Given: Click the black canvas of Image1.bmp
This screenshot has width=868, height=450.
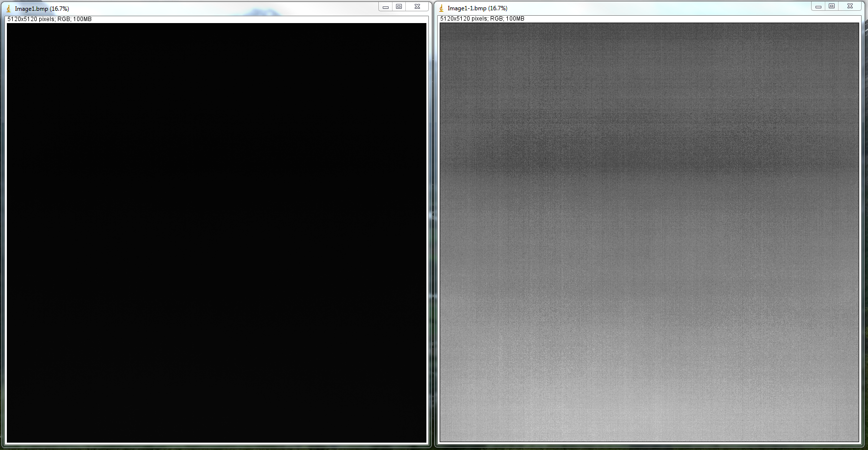Looking at the screenshot, I should coord(216,233).
